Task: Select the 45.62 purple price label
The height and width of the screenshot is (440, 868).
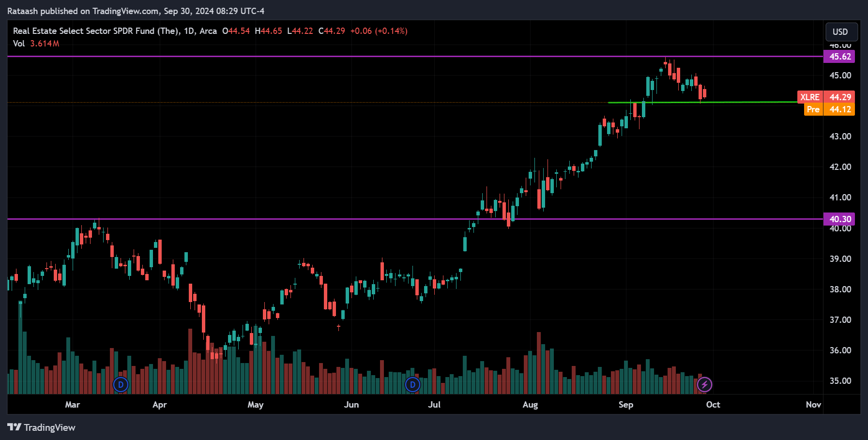Action: (x=839, y=57)
